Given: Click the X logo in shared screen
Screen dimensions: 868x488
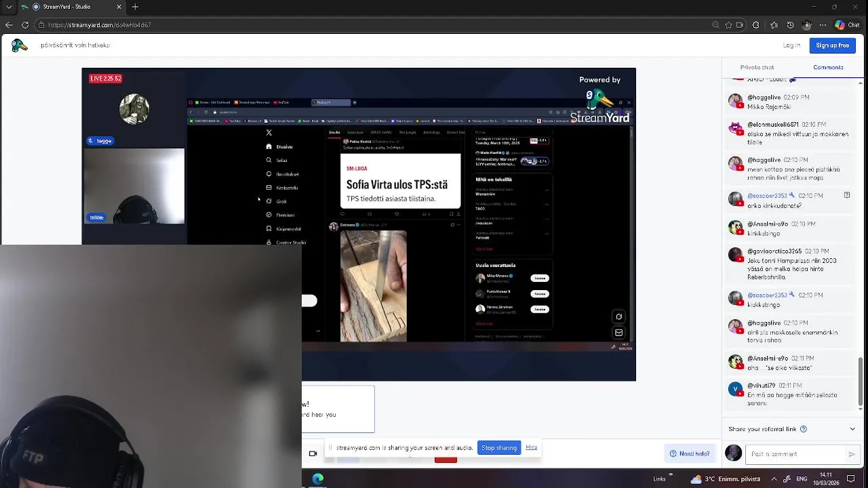Looking at the screenshot, I should coord(269,132).
